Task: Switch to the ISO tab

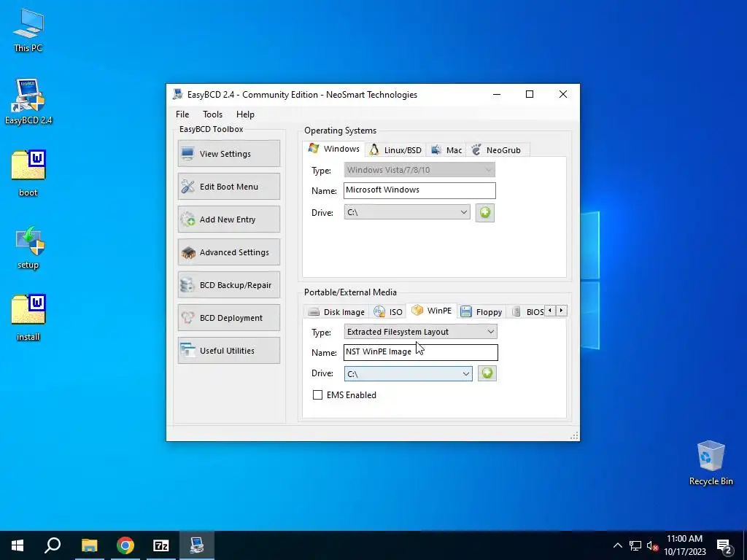Action: click(x=388, y=312)
